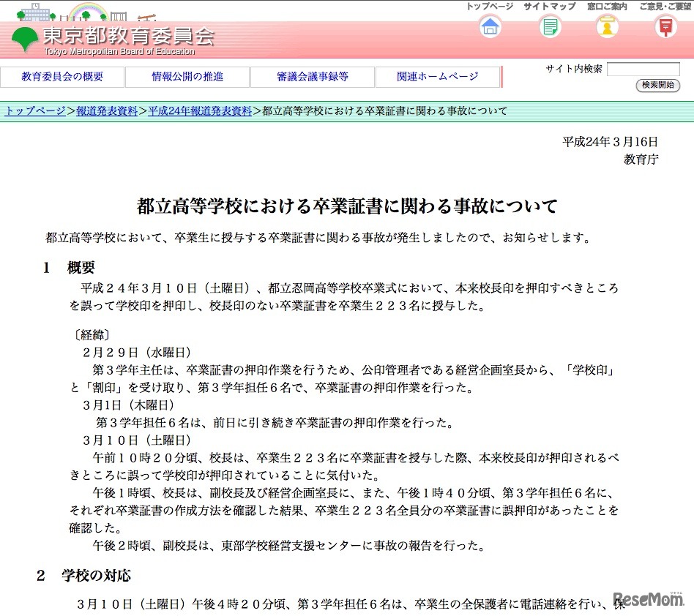Click inside the サイト内検索 search box
This screenshot has width=694, height=616.
tap(644, 68)
